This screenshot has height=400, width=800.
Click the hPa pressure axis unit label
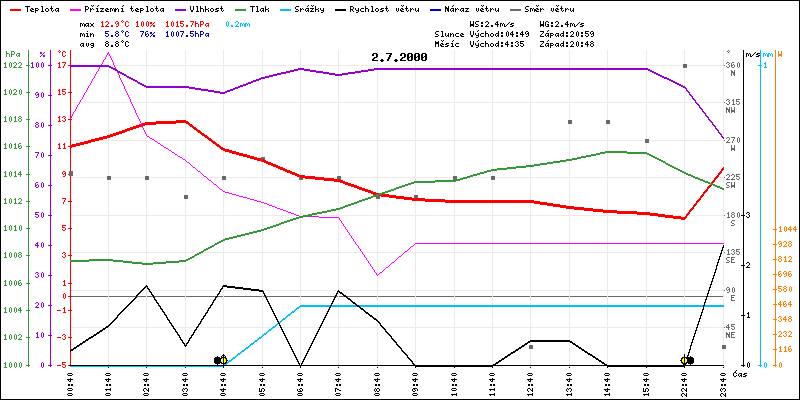(12, 54)
